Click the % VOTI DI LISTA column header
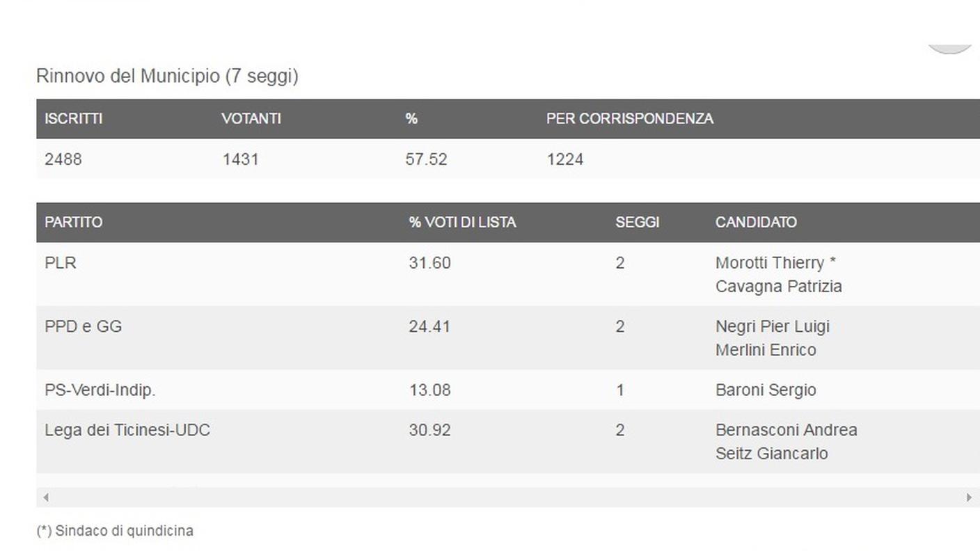Image resolution: width=980 pixels, height=551 pixels. click(462, 223)
